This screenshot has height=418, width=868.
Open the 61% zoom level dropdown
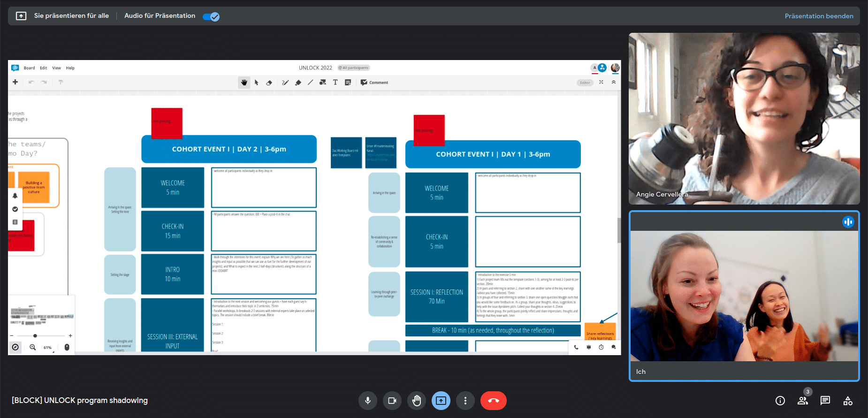(x=48, y=348)
